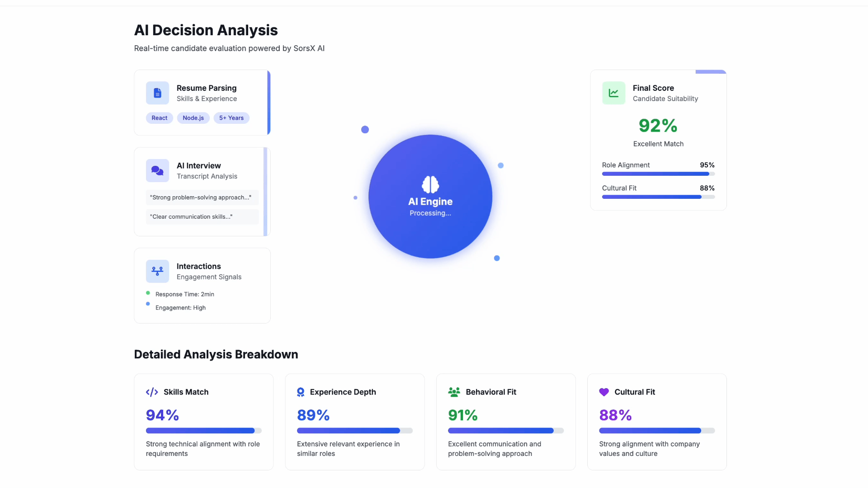Click the Experience Depth award ribbon icon
Viewport: 868px width, 488px height.
pyautogui.click(x=301, y=392)
